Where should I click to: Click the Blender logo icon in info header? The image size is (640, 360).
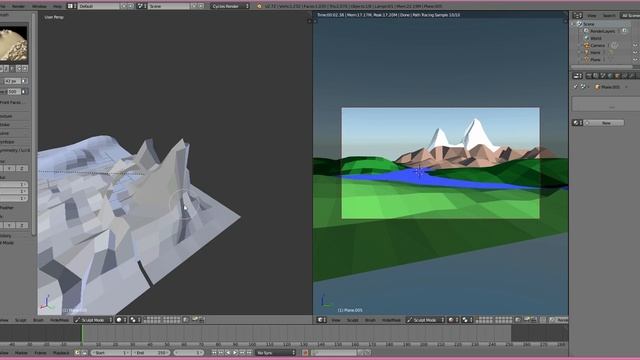(259, 6)
